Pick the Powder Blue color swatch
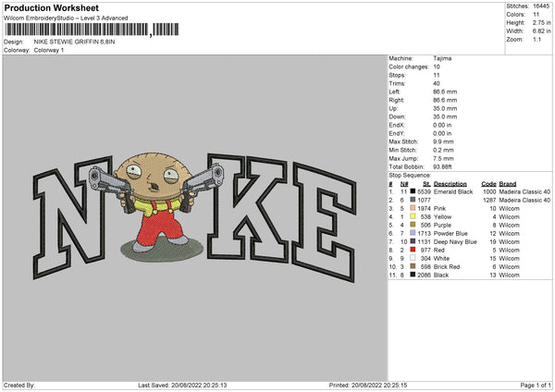Image resolution: width=555 pixels, height=392 pixels. (413, 233)
